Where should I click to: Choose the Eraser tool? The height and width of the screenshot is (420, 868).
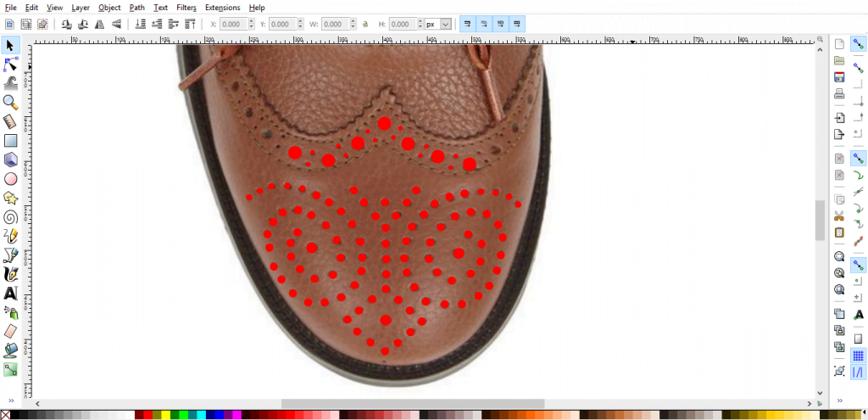click(10, 332)
